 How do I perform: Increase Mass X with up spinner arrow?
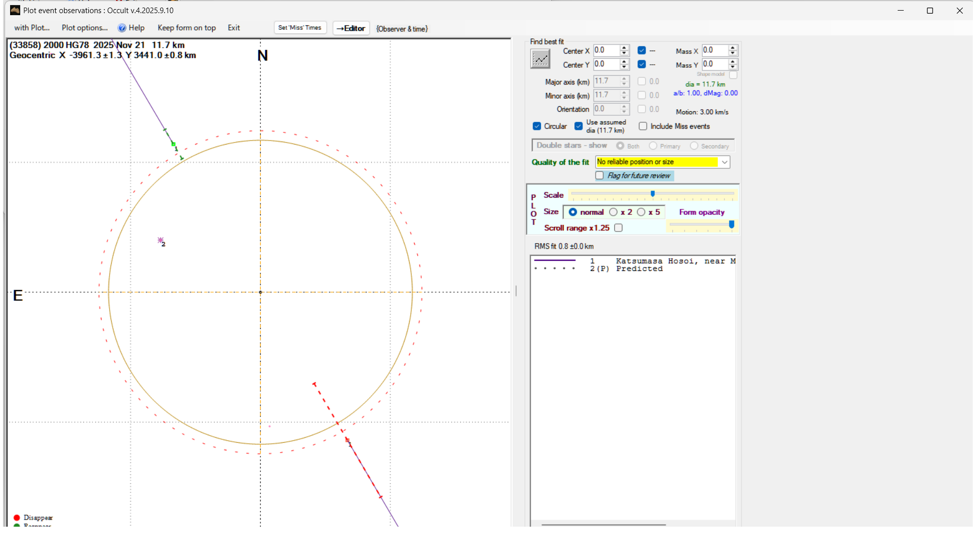[x=733, y=48]
